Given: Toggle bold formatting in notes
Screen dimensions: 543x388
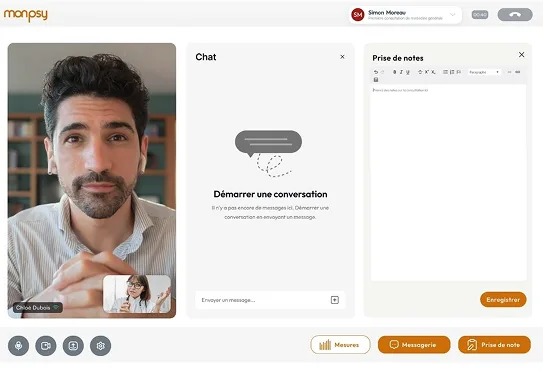Looking at the screenshot, I should click(394, 72).
